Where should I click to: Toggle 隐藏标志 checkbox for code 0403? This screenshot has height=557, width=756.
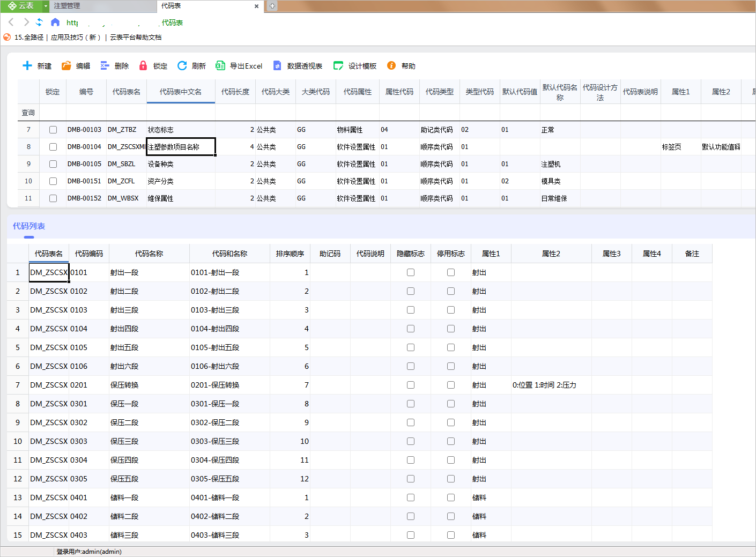click(x=411, y=535)
